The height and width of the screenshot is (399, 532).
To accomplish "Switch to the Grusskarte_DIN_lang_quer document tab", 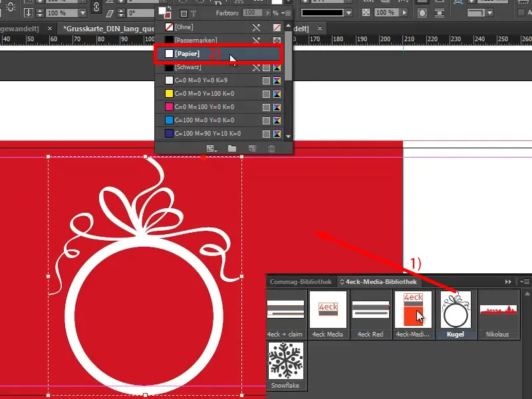I will (108, 29).
